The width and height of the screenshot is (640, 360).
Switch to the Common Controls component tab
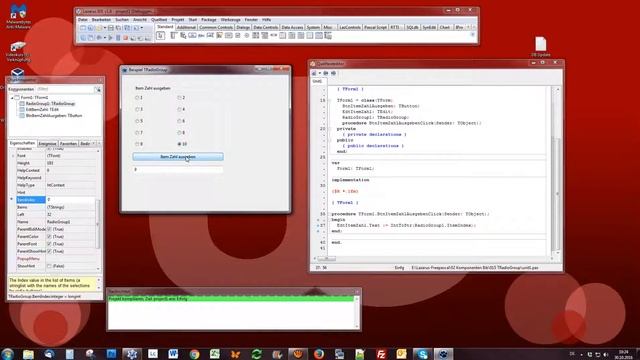(x=216, y=27)
